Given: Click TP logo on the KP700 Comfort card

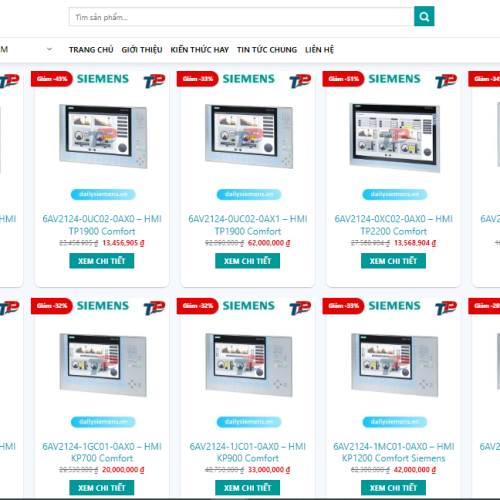Looking at the screenshot, I should click(x=154, y=308).
